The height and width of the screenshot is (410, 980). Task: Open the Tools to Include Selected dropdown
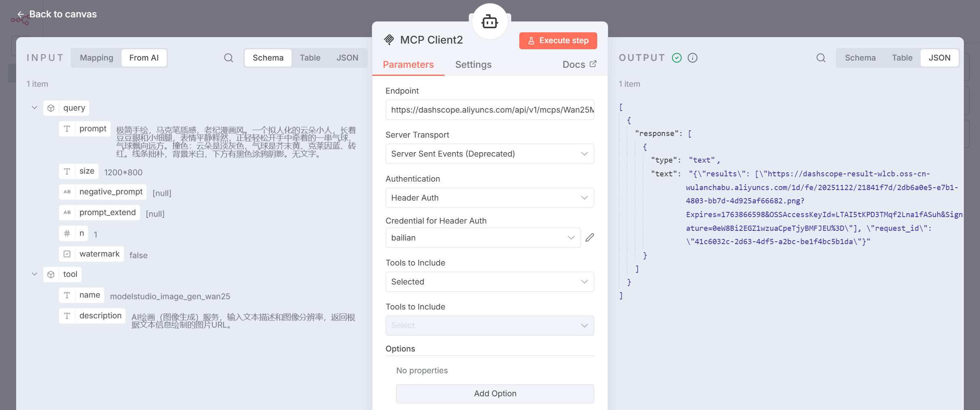tap(490, 282)
